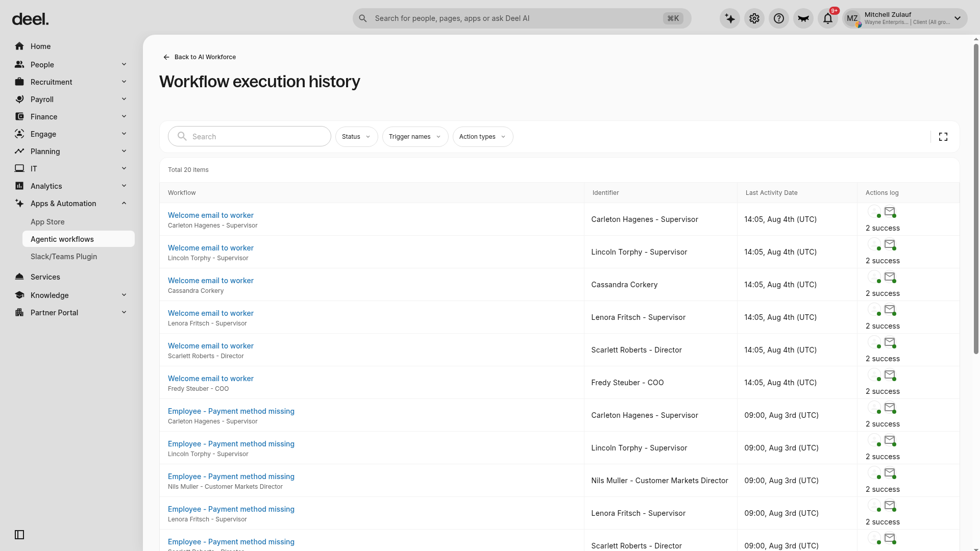980x551 pixels.
Task: Click Identifier column header
Action: 605,193
